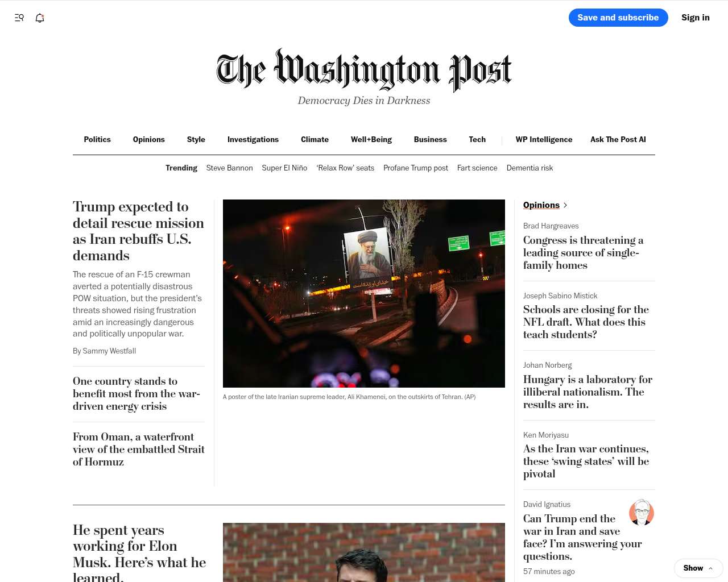Open Ken Moriyasu's author link

tap(546, 435)
